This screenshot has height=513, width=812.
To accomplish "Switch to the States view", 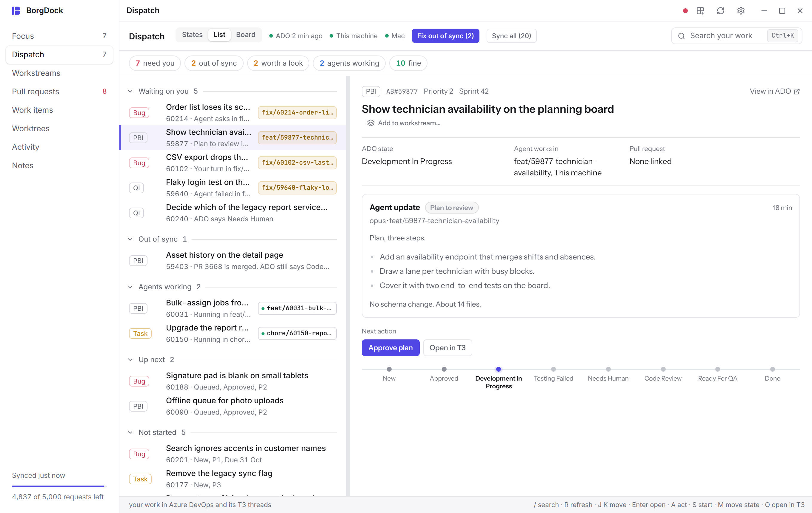I will 192,35.
